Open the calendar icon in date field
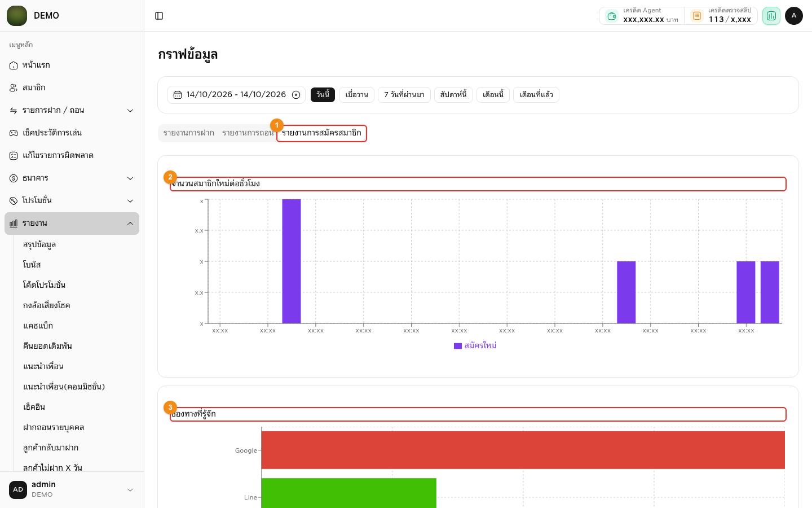Viewport: 812px width, 508px height. 178,95
